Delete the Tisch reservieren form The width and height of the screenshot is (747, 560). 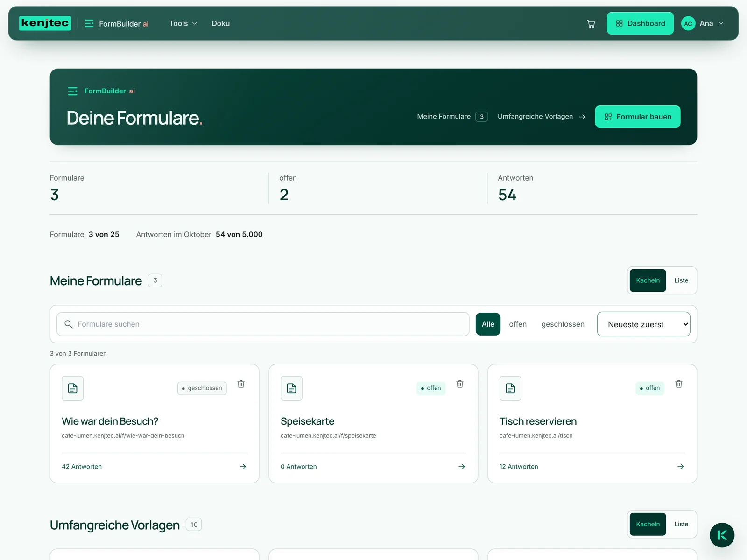[x=679, y=384]
